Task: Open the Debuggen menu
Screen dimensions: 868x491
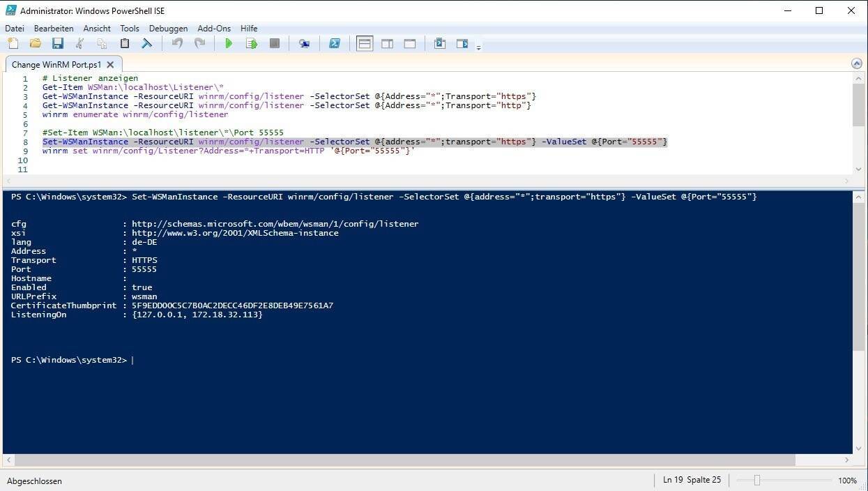Action: click(x=168, y=29)
